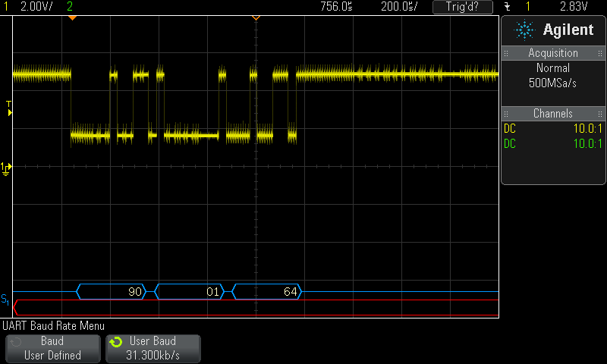Click the Agilent starburst logo
The image size is (607, 364).
click(525, 30)
